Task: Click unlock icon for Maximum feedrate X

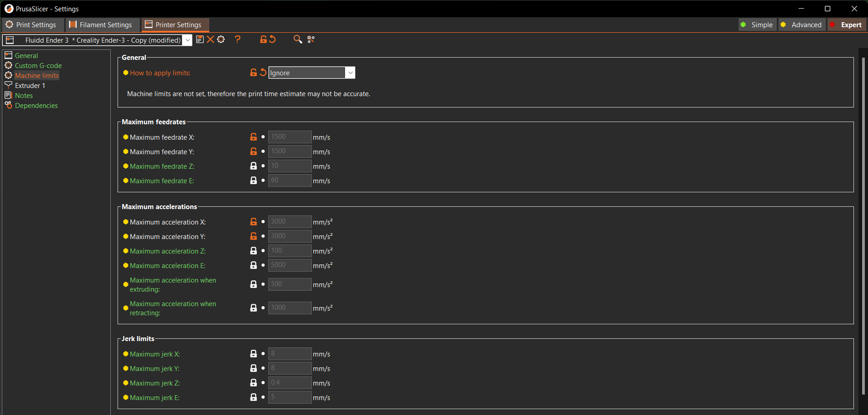Action: [x=253, y=137]
